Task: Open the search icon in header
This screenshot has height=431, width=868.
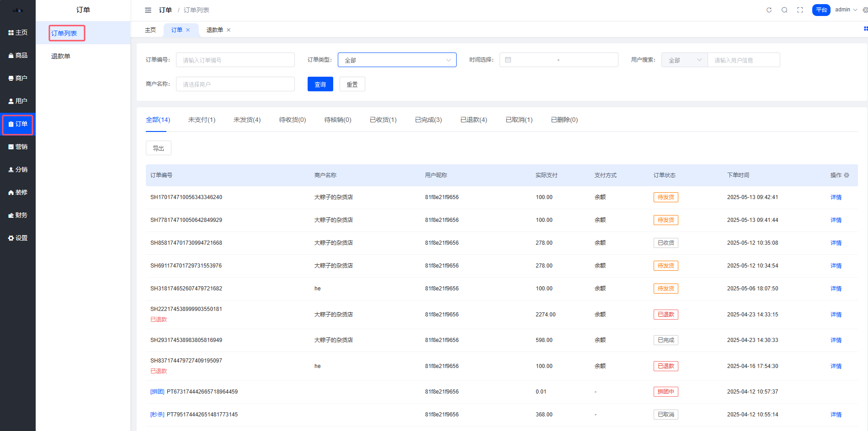Action: pos(784,10)
